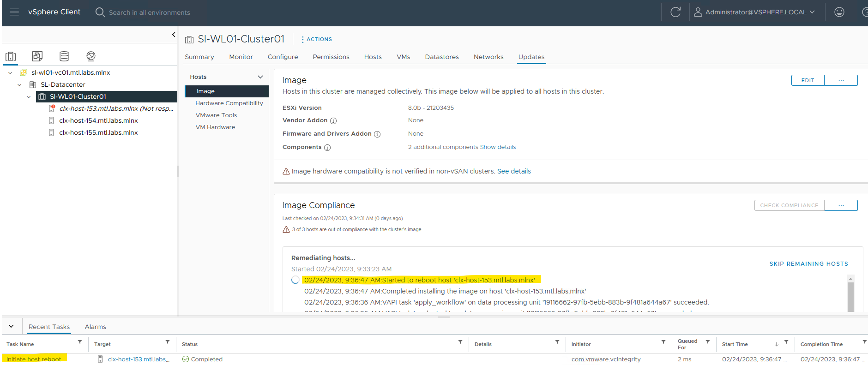This screenshot has width=868, height=365.
Task: Open the Monitor tab
Action: [241, 57]
